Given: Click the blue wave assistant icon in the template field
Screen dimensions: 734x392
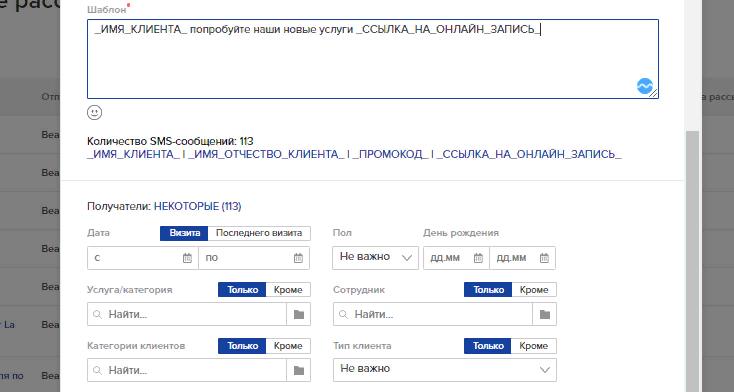Looking at the screenshot, I should (x=645, y=86).
